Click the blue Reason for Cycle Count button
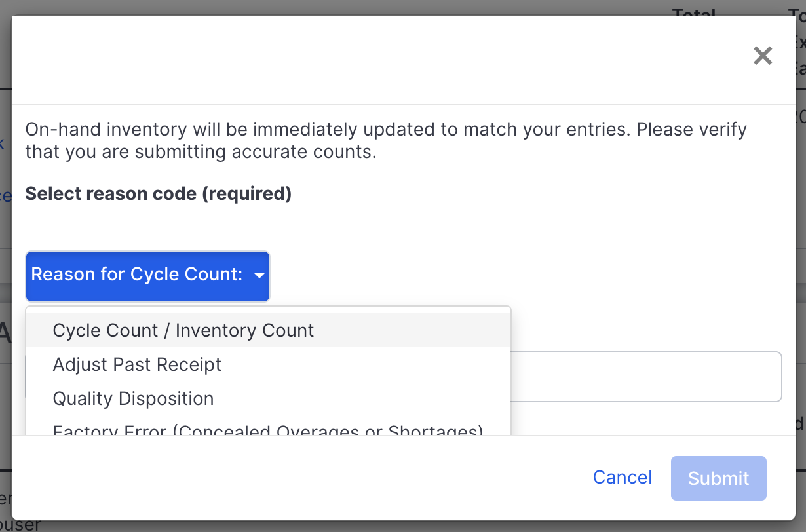Viewport: 806px width, 532px height. (x=147, y=275)
